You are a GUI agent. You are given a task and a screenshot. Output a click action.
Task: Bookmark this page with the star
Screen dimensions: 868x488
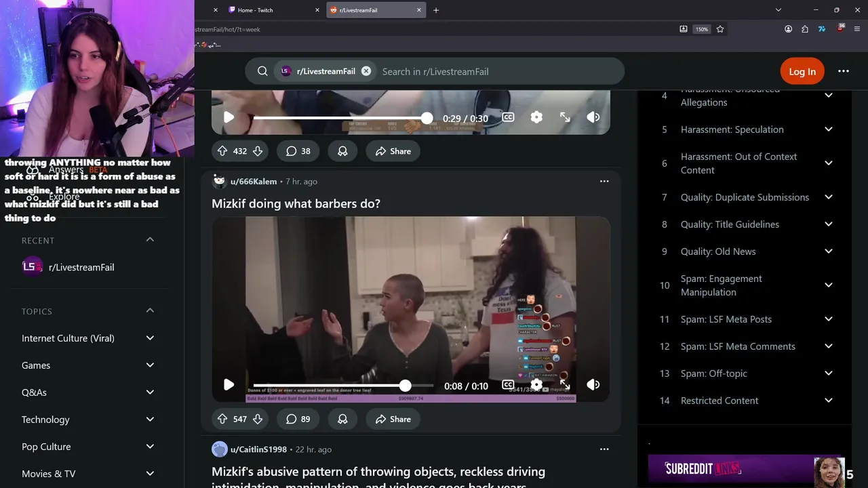(x=720, y=29)
